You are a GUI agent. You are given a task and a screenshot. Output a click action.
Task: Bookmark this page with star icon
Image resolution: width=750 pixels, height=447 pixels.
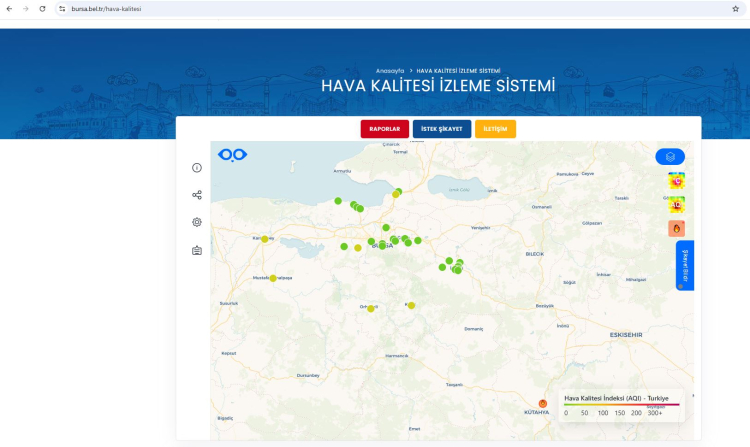[x=735, y=8]
